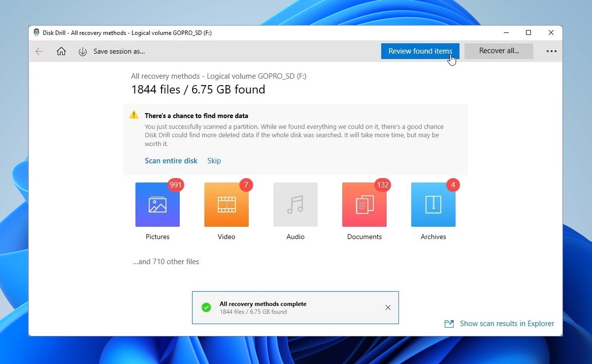Screen dimensions: 592x364
Task: Click the Audio label text
Action: (296, 237)
